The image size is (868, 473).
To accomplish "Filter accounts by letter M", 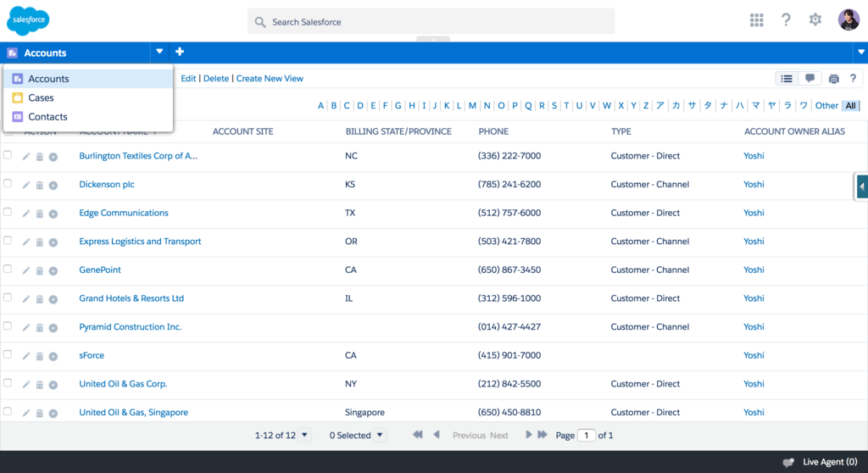I will [472, 105].
